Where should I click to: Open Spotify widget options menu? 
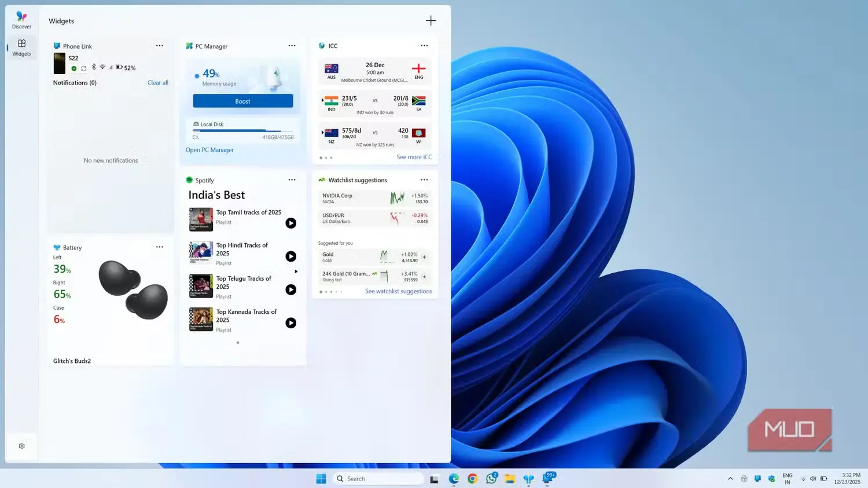coord(292,180)
